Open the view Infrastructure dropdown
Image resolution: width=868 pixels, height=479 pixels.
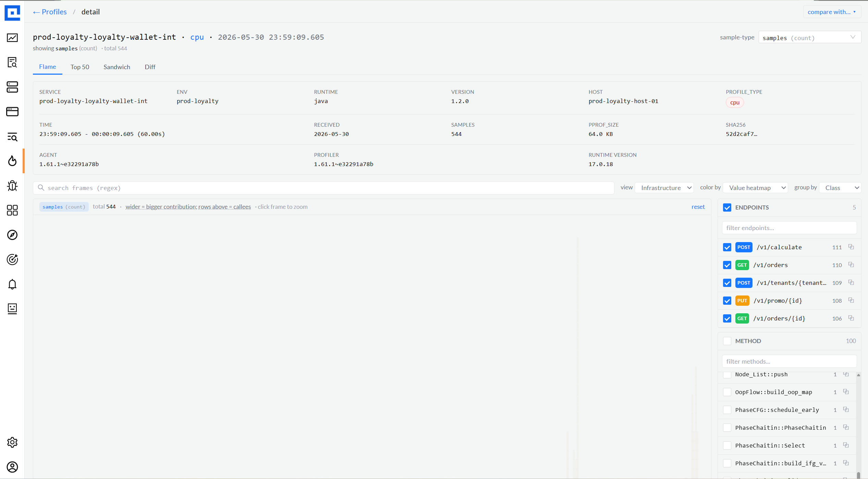click(664, 188)
